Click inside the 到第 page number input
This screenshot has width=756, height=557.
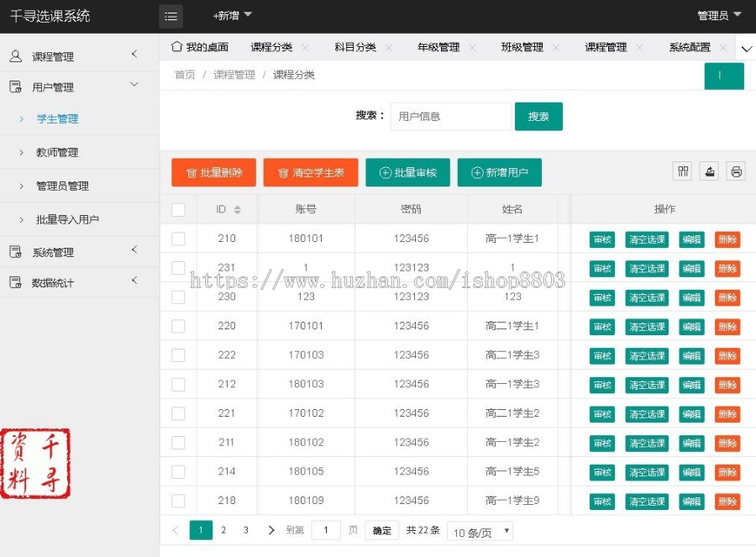tap(326, 530)
